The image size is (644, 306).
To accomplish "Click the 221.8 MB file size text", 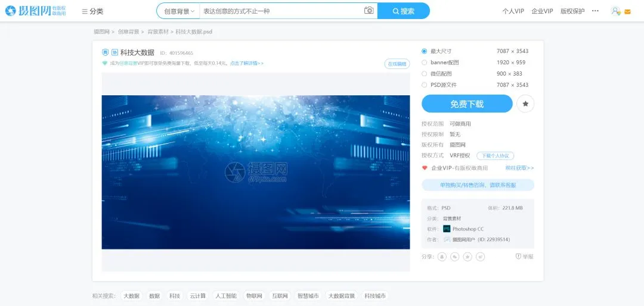I will tap(513, 208).
